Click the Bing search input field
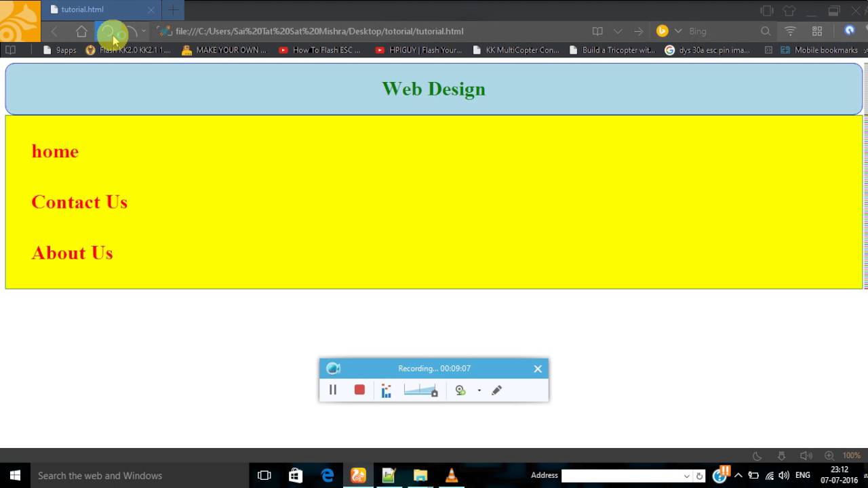This screenshot has height=488, width=868. point(722,31)
